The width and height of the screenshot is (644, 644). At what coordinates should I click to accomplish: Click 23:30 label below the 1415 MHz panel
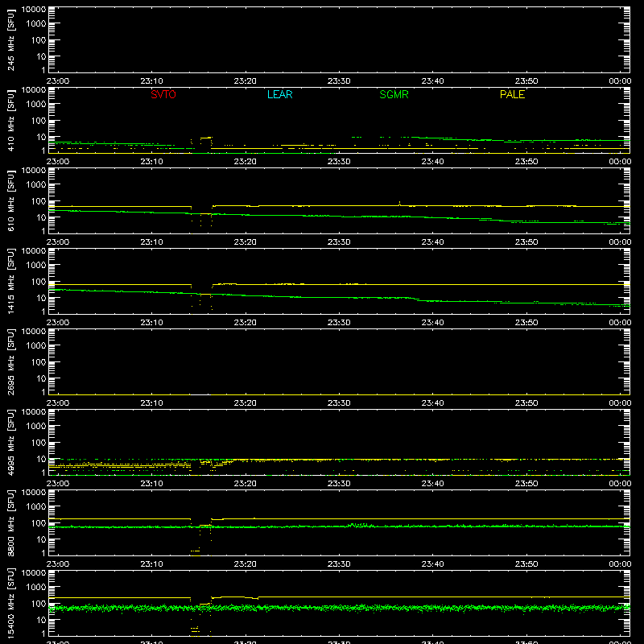tap(339, 323)
